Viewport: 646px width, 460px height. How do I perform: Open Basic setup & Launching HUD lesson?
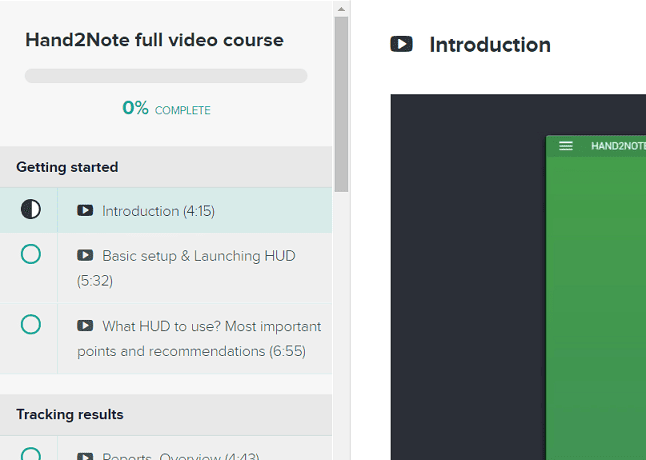coord(198,256)
